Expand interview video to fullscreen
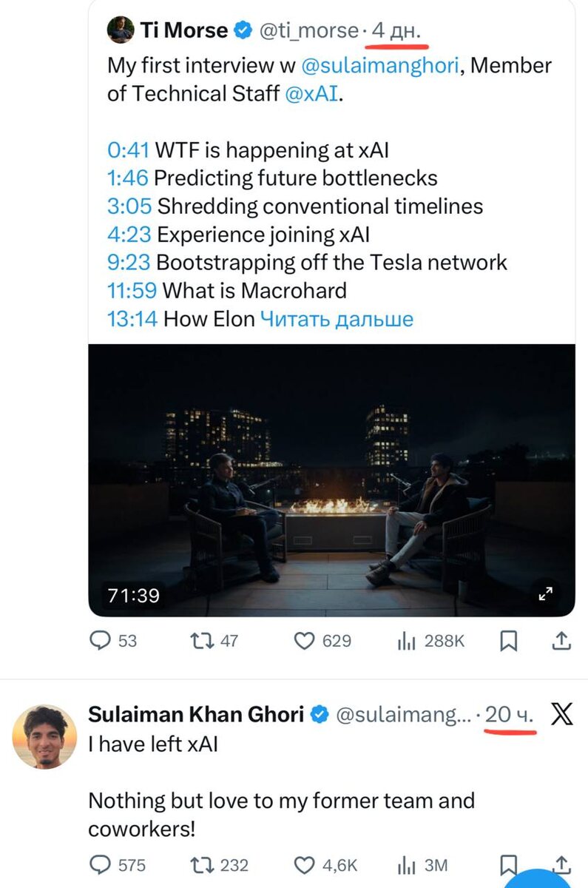The image size is (588, 888). (x=546, y=593)
